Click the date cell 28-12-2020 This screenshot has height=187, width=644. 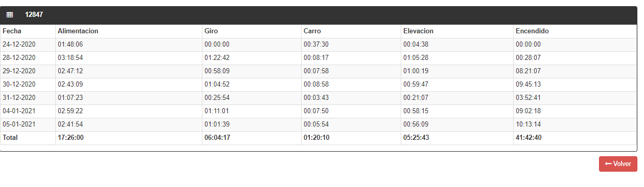(x=19, y=58)
